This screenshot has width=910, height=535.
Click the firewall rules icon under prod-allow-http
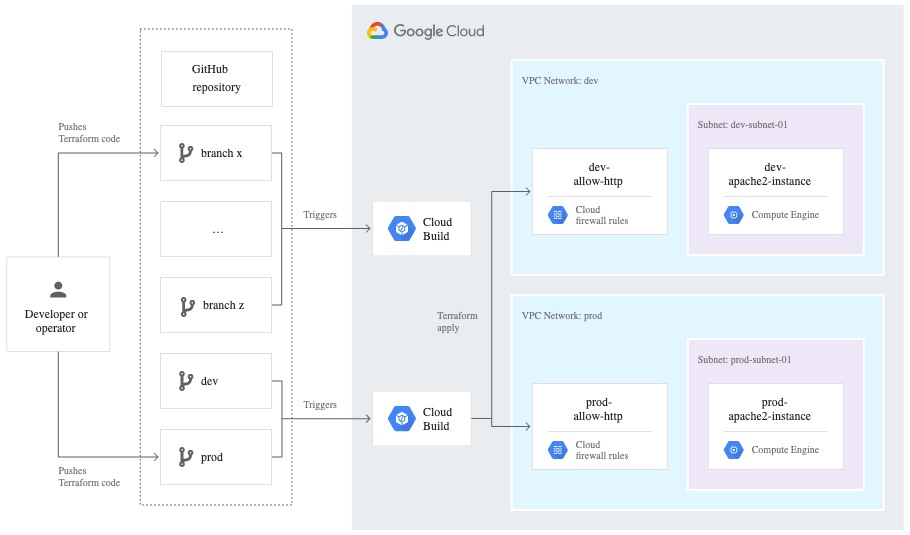(558, 450)
